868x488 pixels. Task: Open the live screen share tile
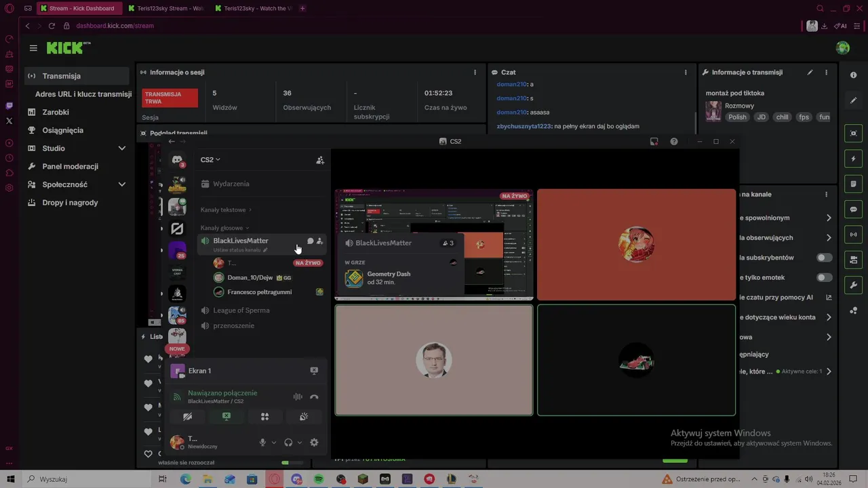(434, 245)
